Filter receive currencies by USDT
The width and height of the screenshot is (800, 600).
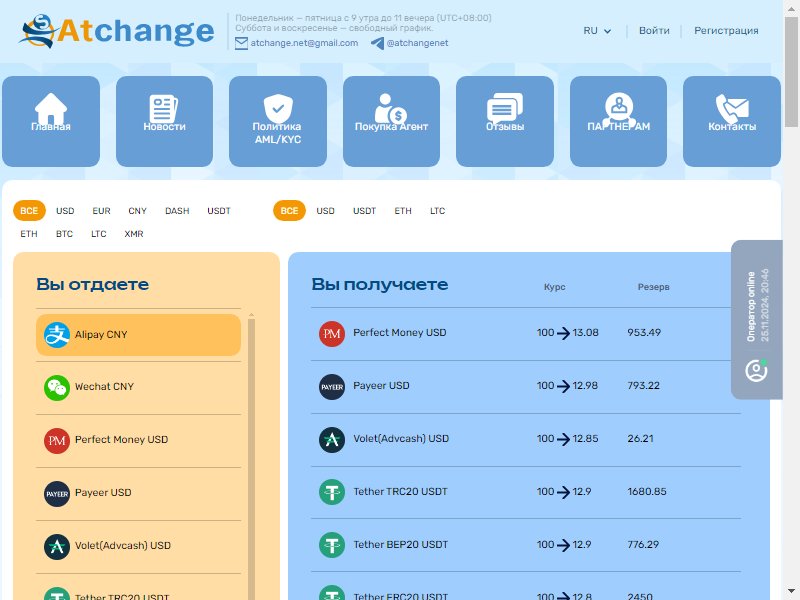click(x=364, y=211)
